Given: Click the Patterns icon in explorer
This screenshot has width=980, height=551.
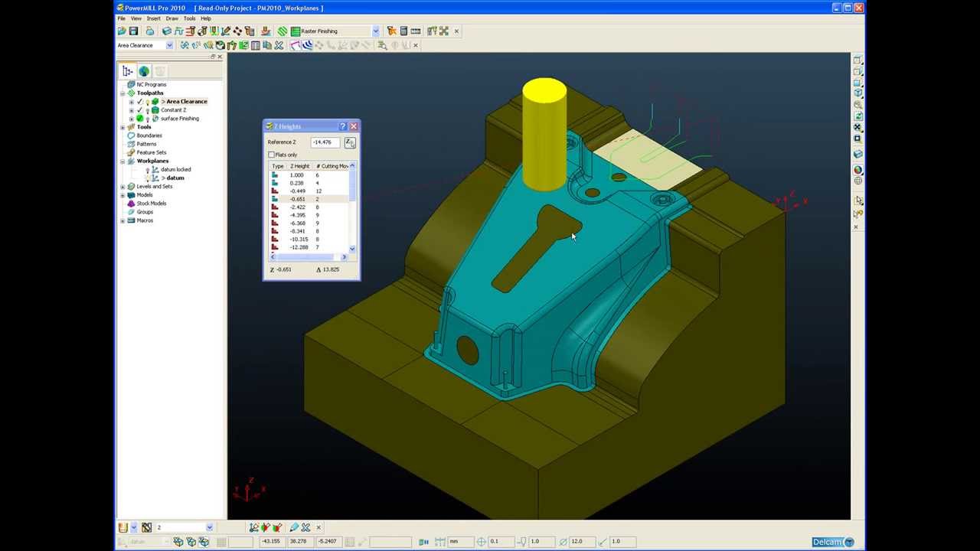Looking at the screenshot, I should (131, 144).
